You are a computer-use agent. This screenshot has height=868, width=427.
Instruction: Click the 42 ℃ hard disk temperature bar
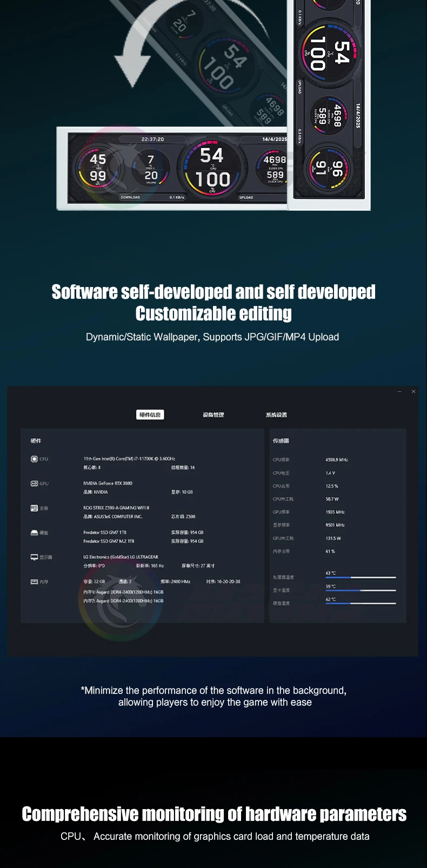tap(361, 603)
